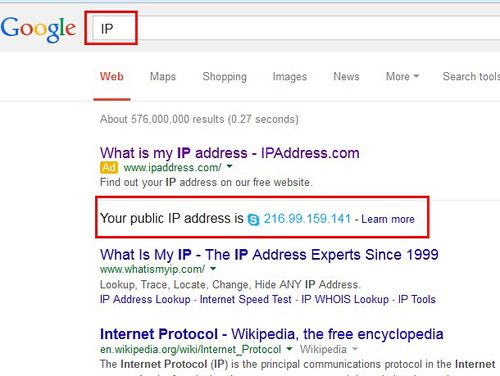500x376 pixels.
Task: Switch to the Maps tab
Action: tap(163, 76)
